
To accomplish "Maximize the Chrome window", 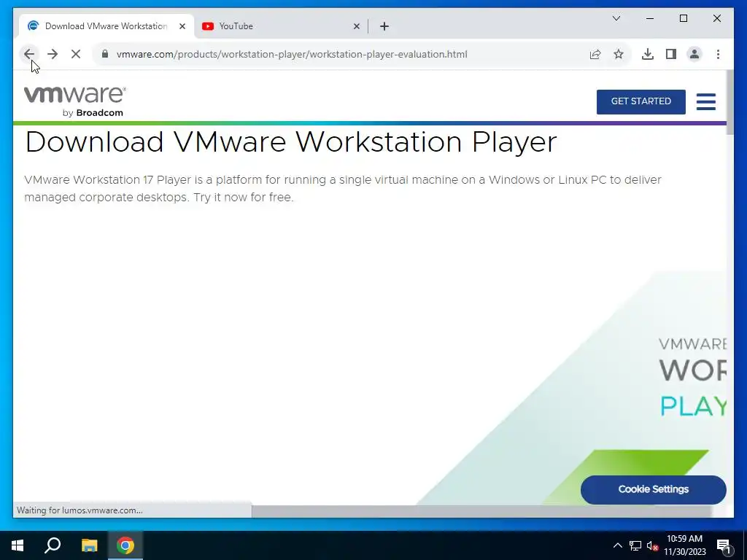I will click(x=683, y=18).
